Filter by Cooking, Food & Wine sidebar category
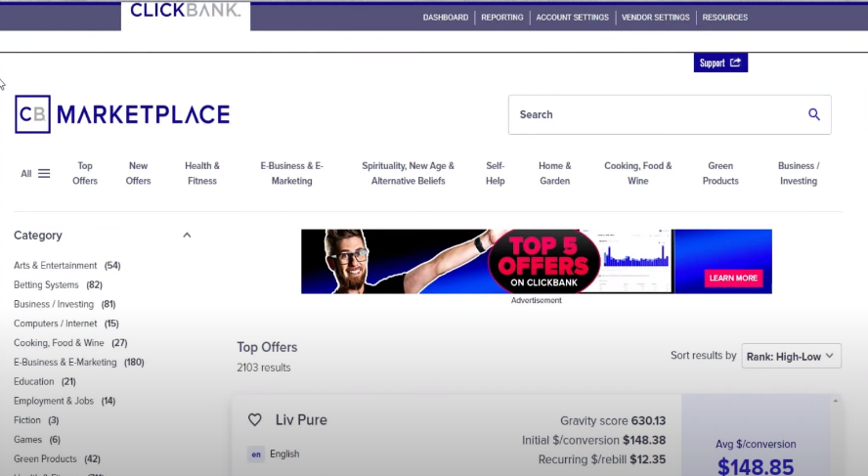Viewport: 868px width, 476px height. [70, 343]
